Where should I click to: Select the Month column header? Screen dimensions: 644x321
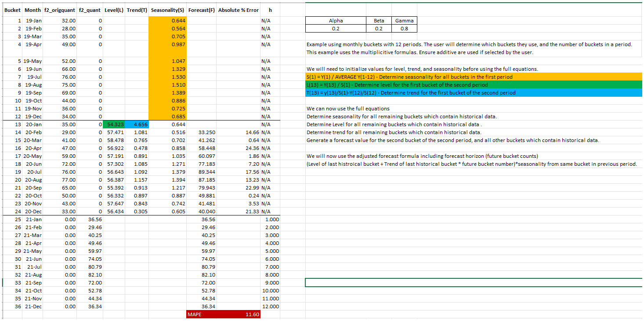(x=33, y=10)
